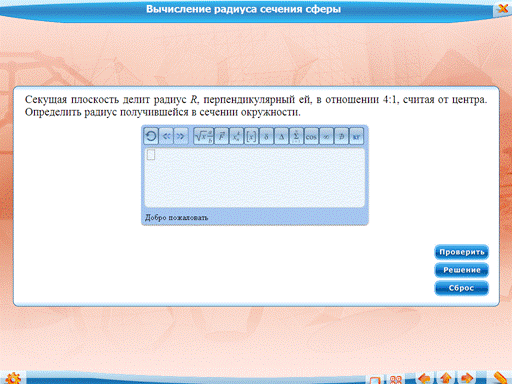This screenshot has width=512, height=384.
Task: Click the double left arrow back icon
Action: click(x=166, y=136)
